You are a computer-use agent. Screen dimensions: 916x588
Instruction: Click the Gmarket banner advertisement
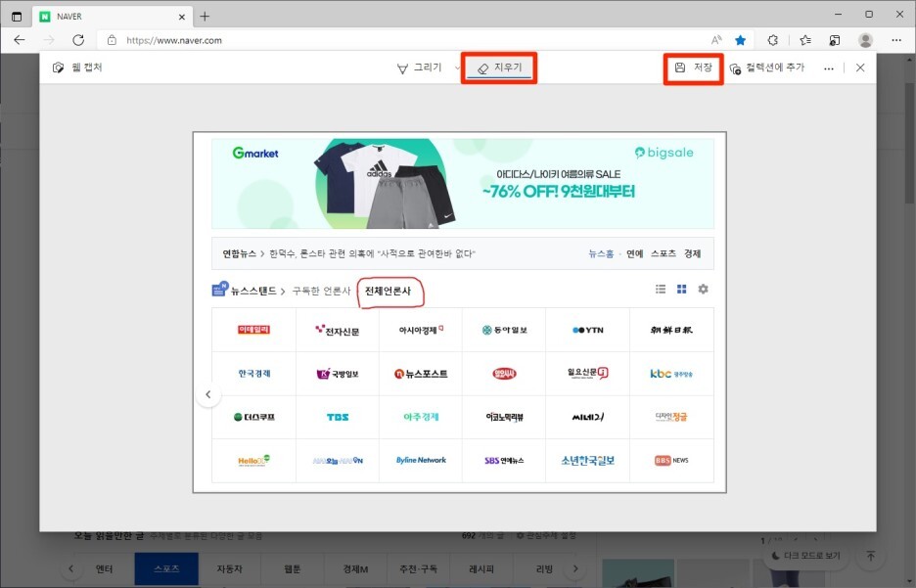[463, 183]
